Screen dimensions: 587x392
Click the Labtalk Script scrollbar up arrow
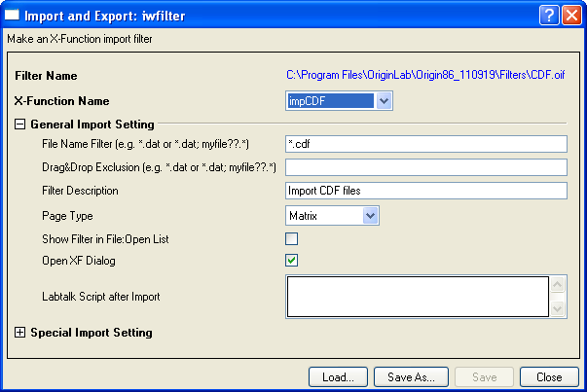pyautogui.click(x=558, y=285)
